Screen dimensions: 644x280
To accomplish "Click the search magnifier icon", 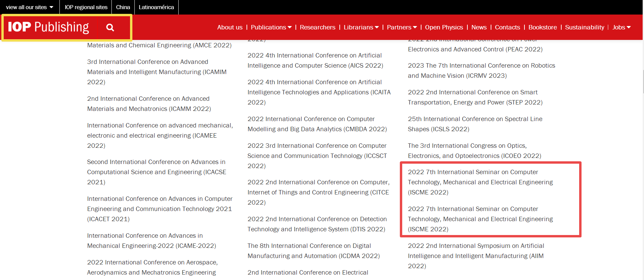I will (110, 27).
